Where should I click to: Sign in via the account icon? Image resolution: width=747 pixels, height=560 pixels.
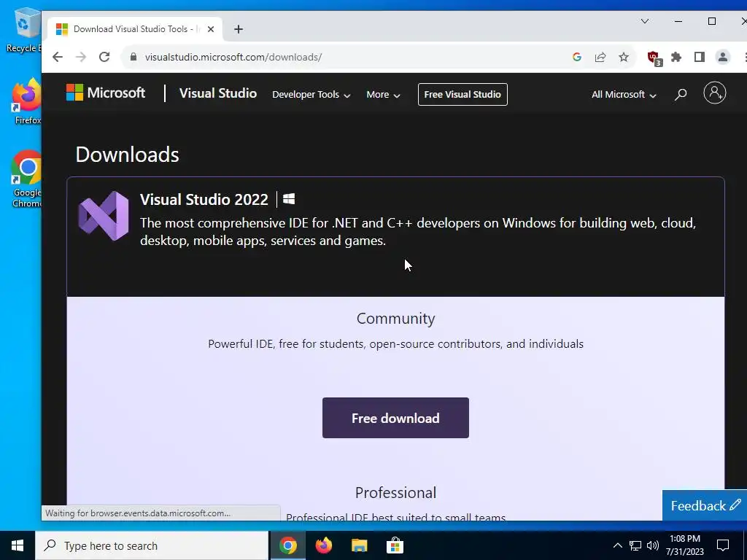click(x=715, y=93)
